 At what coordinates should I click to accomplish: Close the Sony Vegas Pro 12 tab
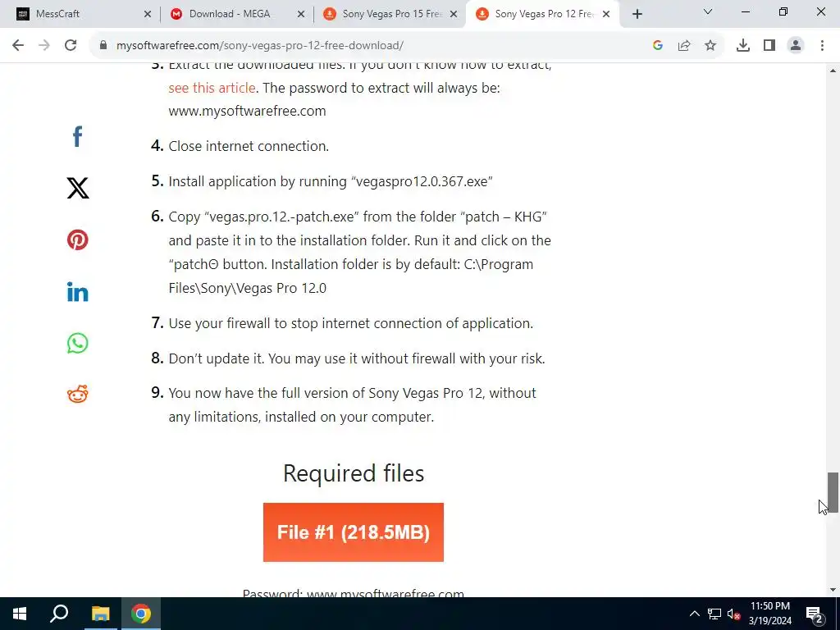pyautogui.click(x=606, y=15)
